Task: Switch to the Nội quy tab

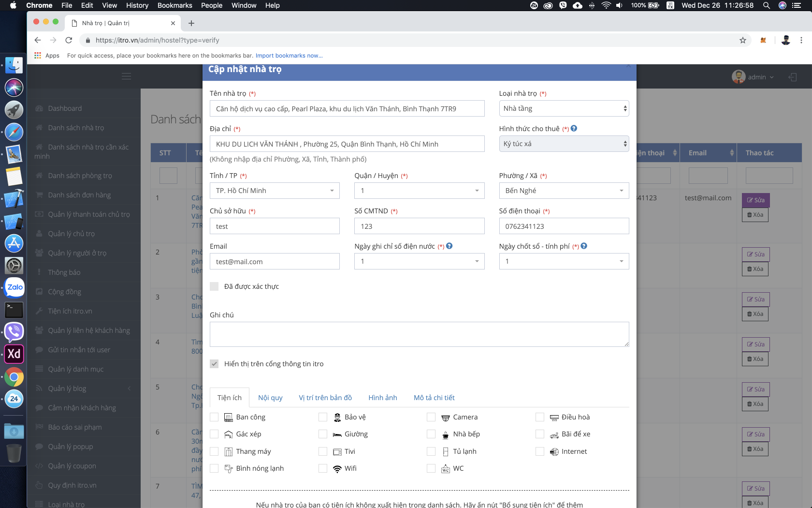Action: pos(270,398)
